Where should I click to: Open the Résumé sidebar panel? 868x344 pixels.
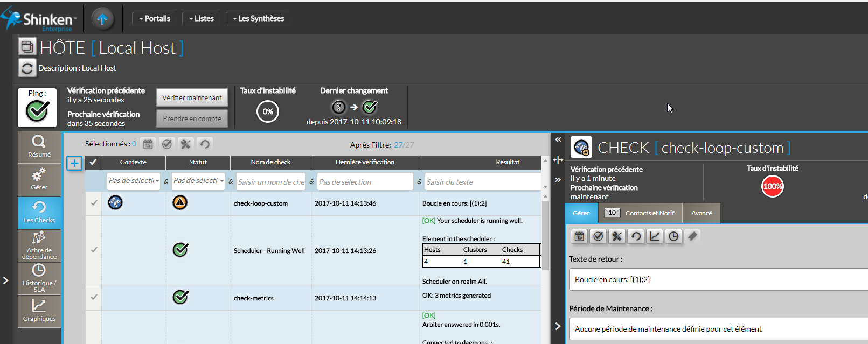pos(39,146)
